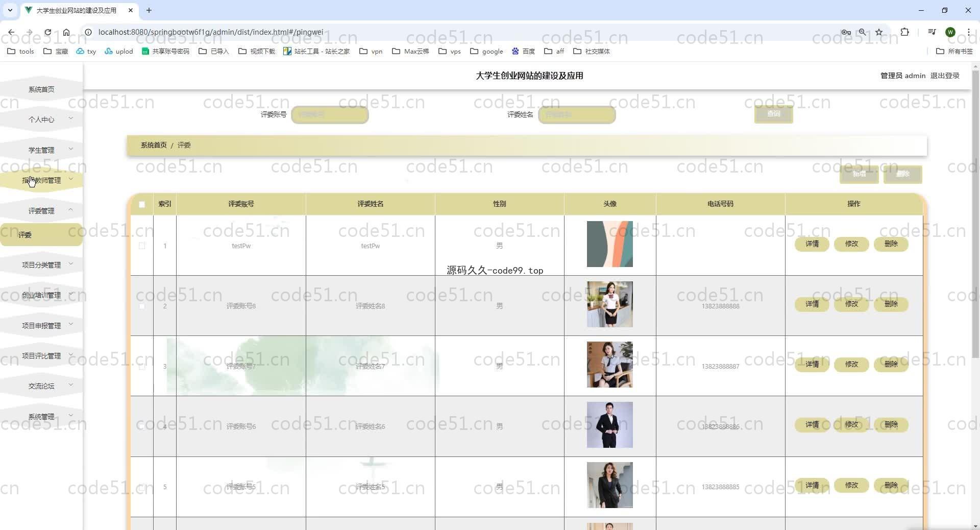980x530 pixels.
Task: Click 删除 for the 评委账号7 row
Action: (x=891, y=365)
